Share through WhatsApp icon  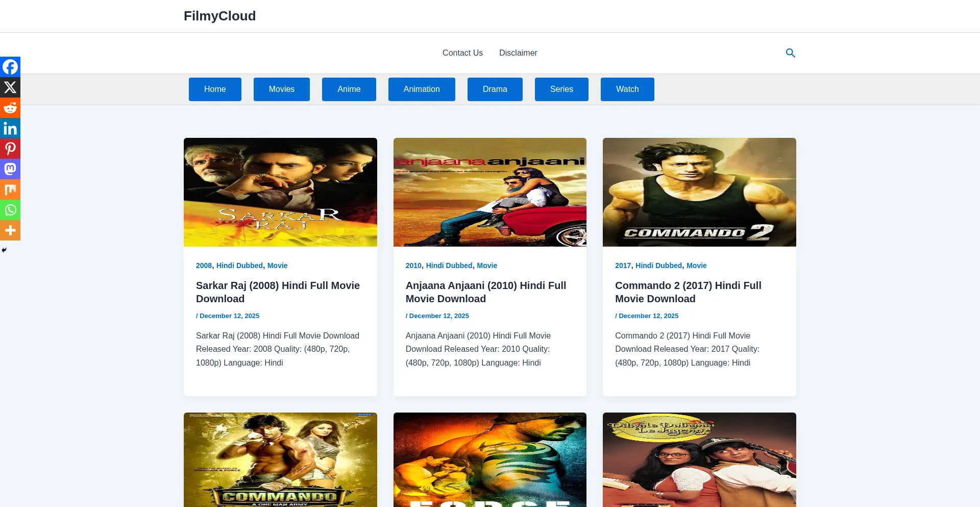[x=10, y=210]
